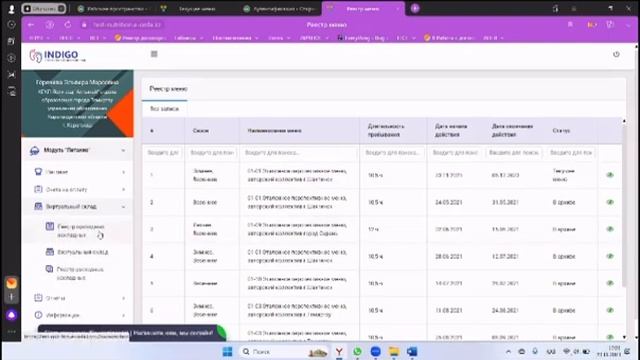Click the Windows Start button
640x360 pixels.
point(227,351)
